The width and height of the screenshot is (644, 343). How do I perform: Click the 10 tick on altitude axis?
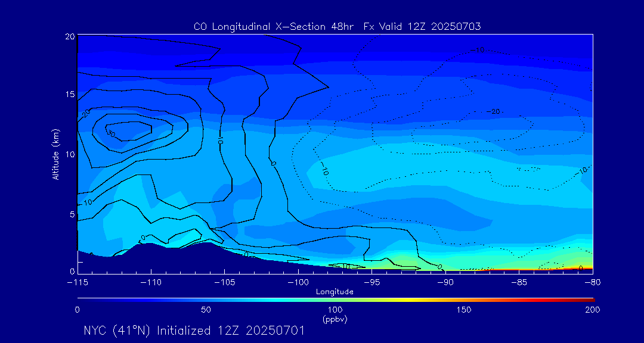coord(70,154)
